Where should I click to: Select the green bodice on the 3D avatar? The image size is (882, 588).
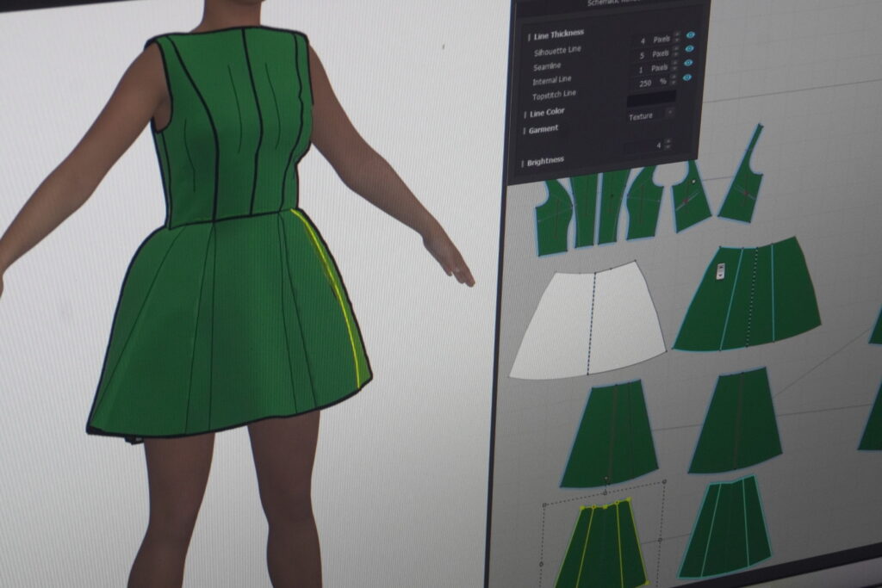(x=232, y=127)
